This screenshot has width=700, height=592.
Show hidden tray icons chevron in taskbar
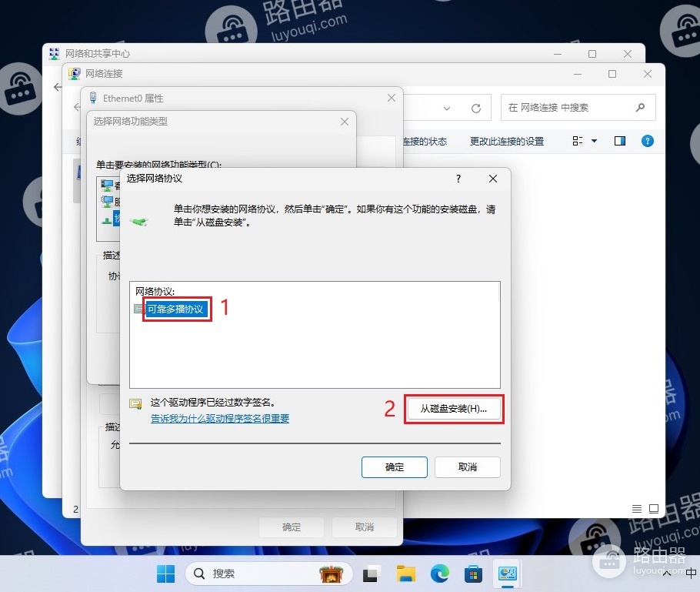click(x=667, y=574)
